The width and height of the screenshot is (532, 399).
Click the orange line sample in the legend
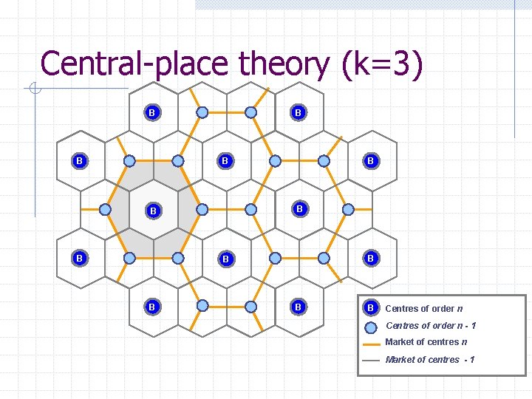tap(372, 344)
